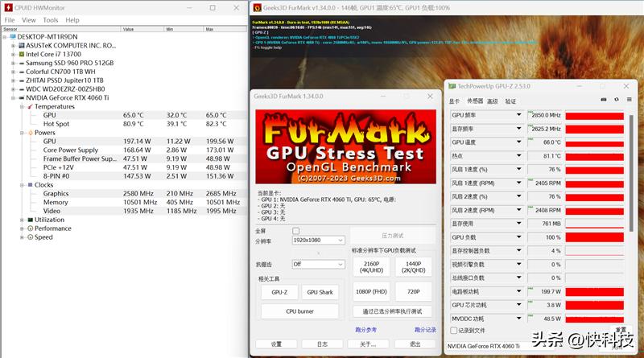Open the 显存频率 sensor dropdown arrow

518,129
